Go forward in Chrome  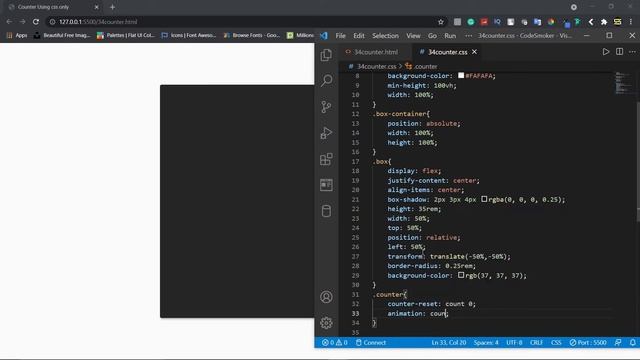tap(22, 22)
